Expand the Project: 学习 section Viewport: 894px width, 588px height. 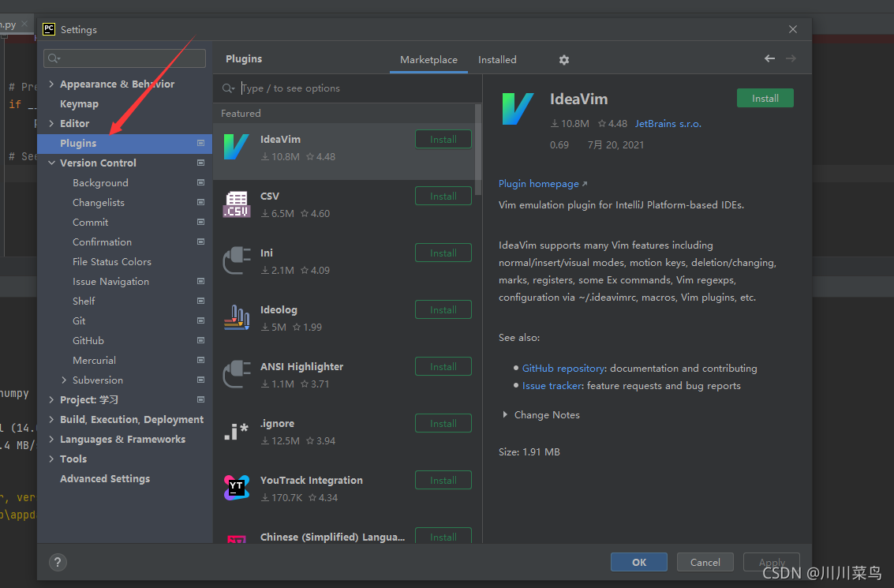[x=51, y=400]
